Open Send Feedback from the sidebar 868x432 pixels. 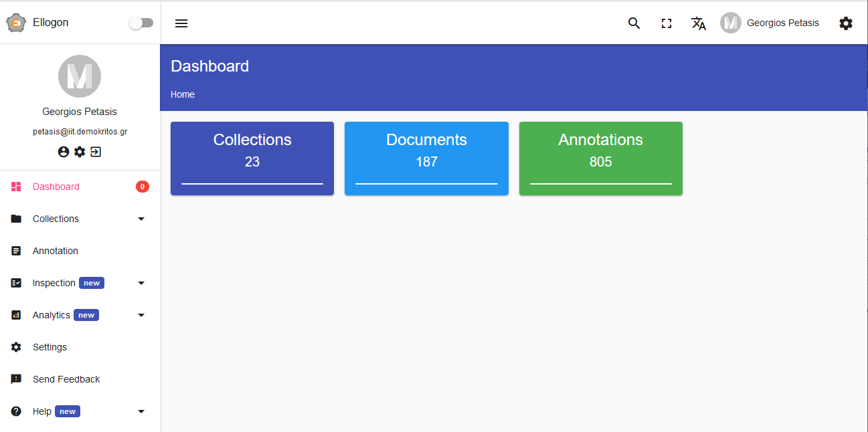(x=66, y=379)
